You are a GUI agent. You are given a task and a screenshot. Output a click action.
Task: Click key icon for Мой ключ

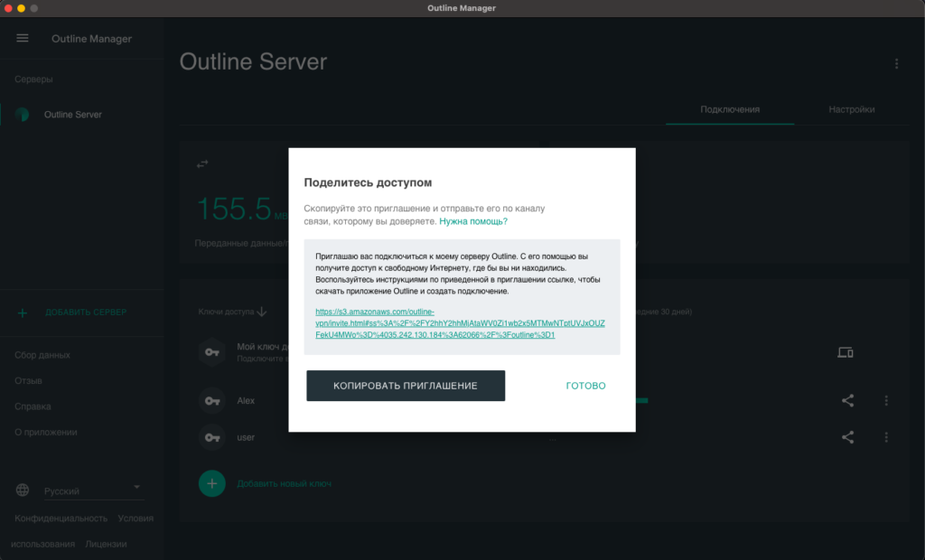click(x=212, y=352)
